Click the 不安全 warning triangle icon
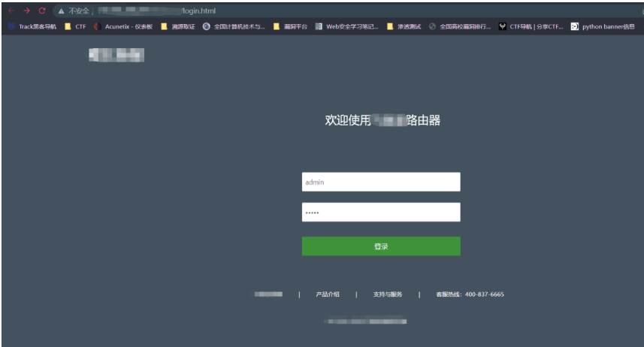644x347 pixels. pos(61,11)
